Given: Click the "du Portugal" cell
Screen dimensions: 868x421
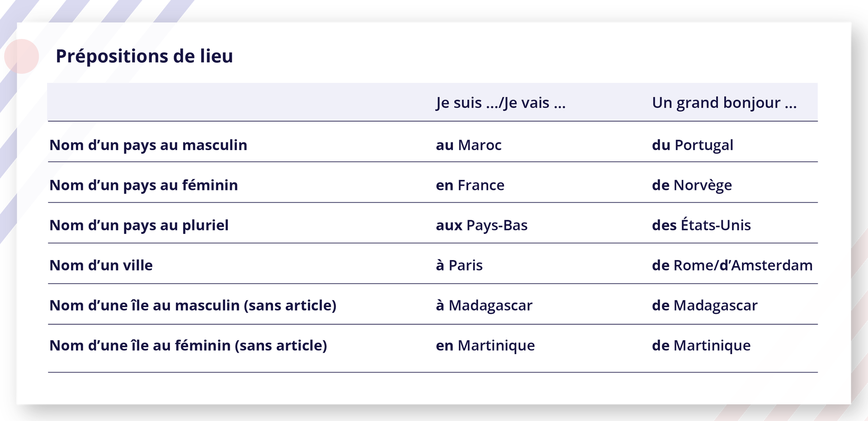Looking at the screenshot, I should [x=692, y=145].
